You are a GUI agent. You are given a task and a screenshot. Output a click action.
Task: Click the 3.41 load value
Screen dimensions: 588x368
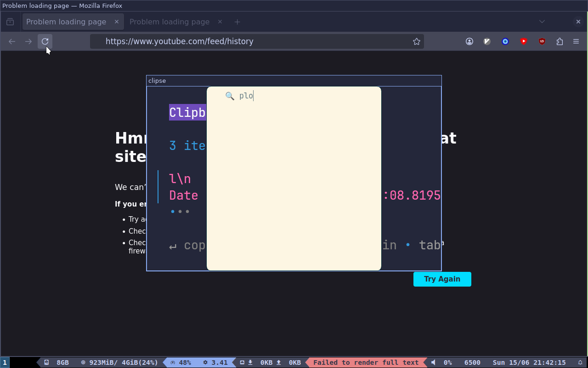pos(220,362)
